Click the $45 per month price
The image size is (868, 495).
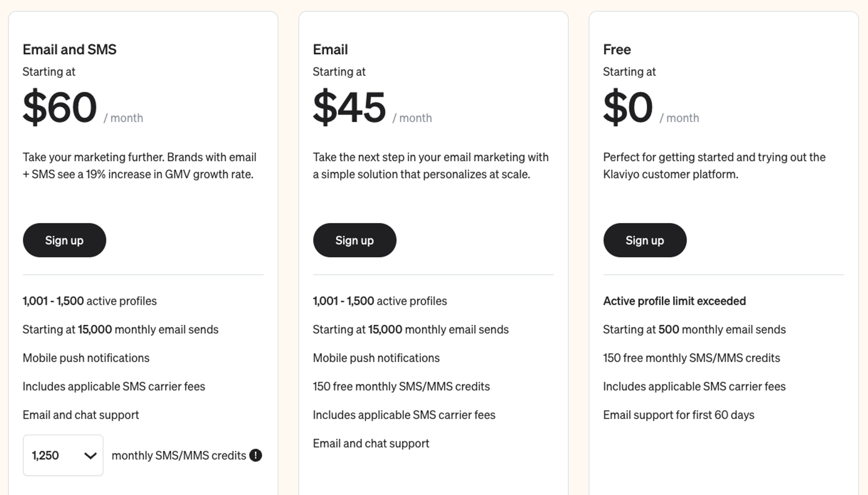pos(349,106)
